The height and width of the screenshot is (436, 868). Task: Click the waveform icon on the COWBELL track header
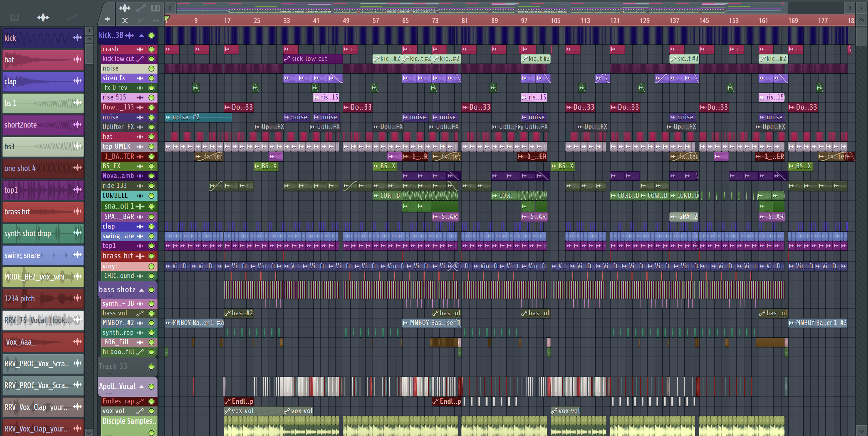point(140,196)
